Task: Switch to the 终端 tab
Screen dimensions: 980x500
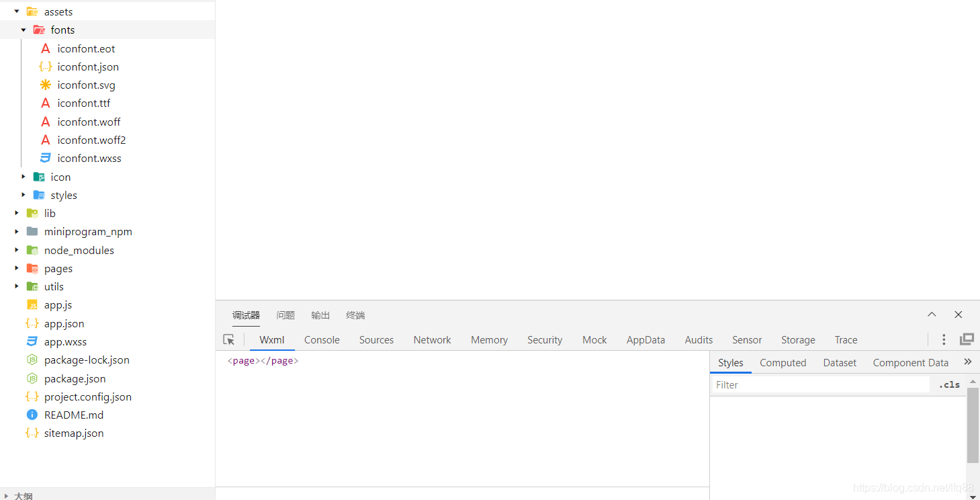Action: coord(355,315)
